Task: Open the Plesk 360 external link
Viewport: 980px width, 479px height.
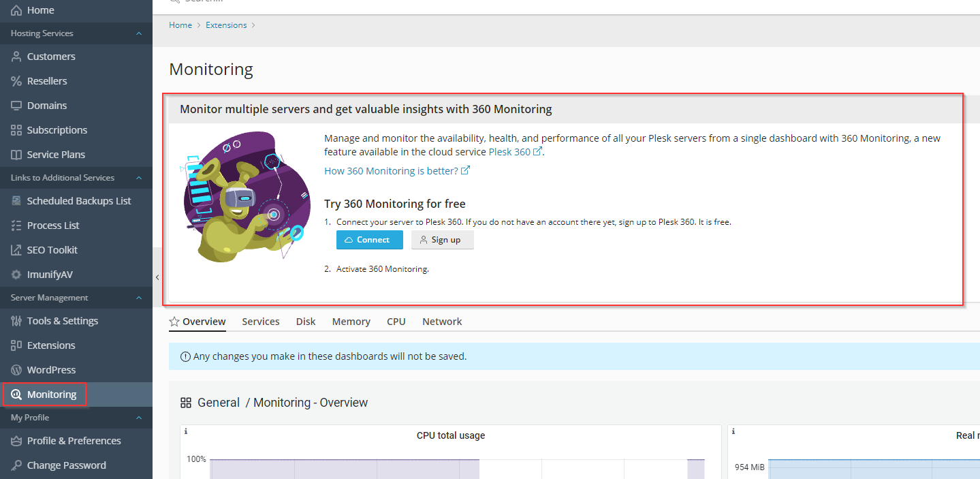Action: [515, 152]
